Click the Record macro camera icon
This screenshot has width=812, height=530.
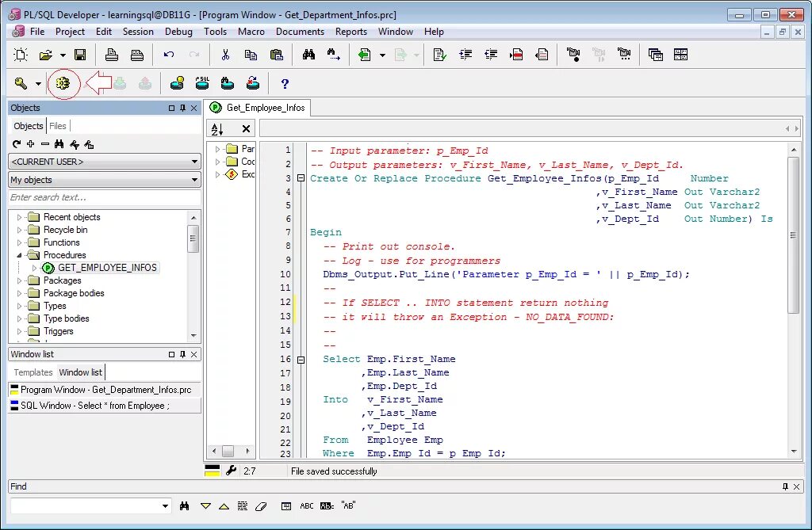[573, 55]
